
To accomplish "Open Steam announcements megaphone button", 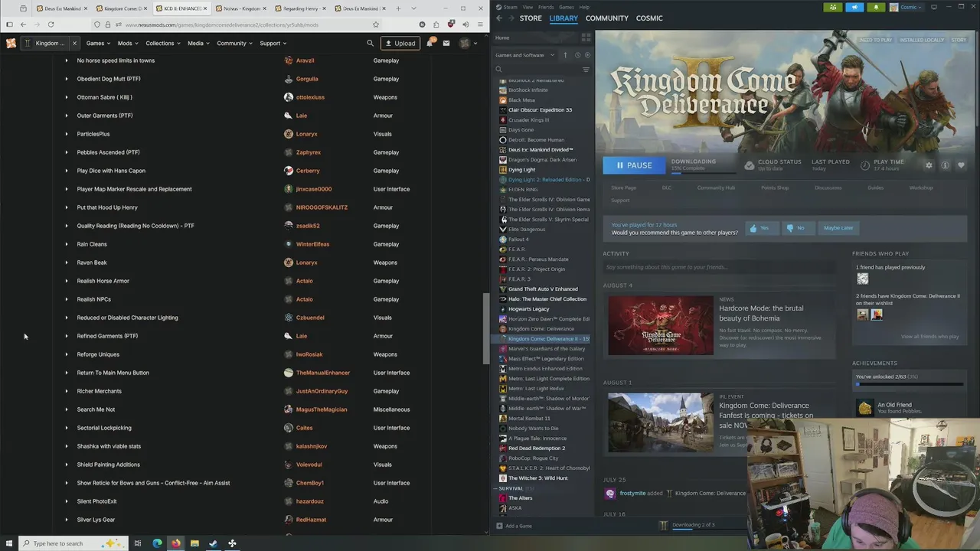I will (854, 7).
